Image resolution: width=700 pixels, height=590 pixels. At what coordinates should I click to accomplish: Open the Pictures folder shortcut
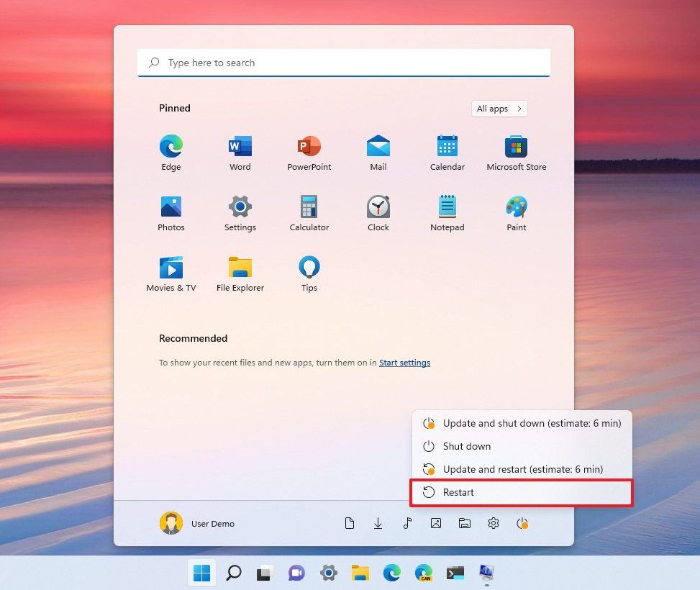(x=436, y=523)
